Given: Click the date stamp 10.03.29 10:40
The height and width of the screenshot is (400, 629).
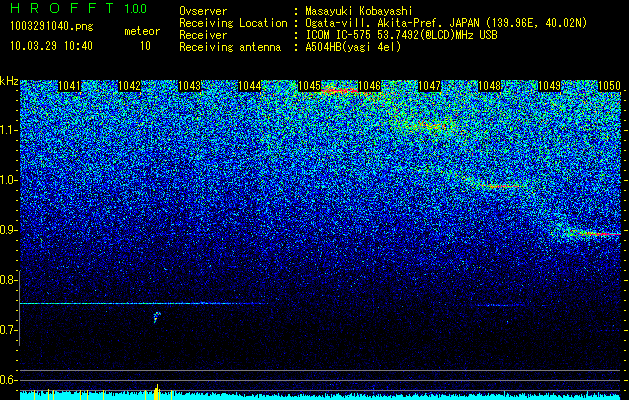Looking at the screenshot, I should point(51,46).
